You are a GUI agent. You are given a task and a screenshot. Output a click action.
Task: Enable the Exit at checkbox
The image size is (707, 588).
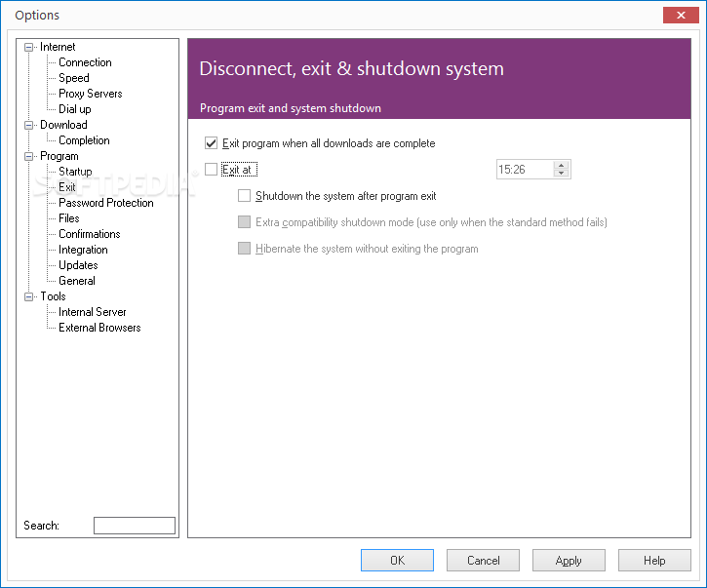click(211, 170)
